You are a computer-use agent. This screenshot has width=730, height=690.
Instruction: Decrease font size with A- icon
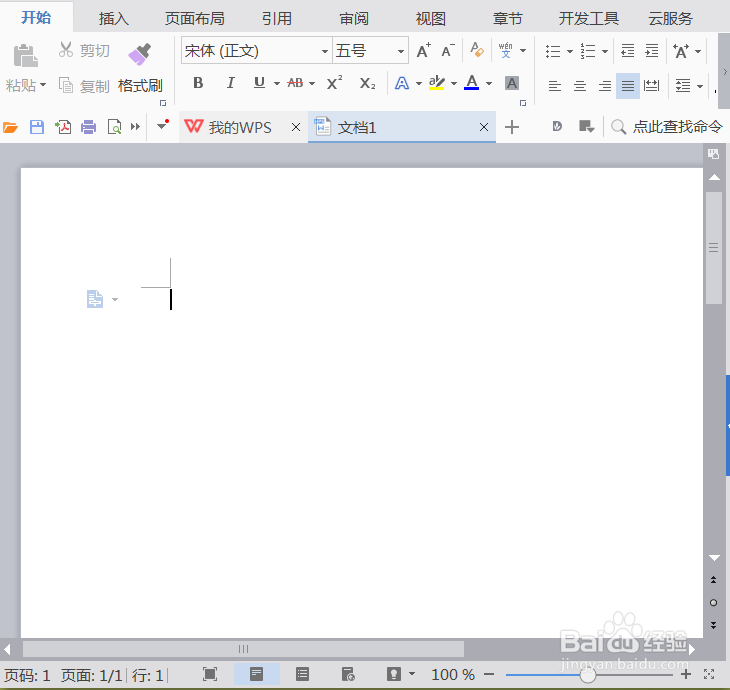448,50
